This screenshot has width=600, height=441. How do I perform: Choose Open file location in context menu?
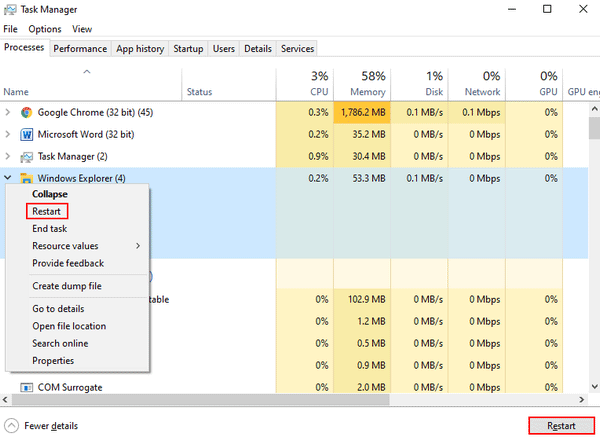point(69,326)
